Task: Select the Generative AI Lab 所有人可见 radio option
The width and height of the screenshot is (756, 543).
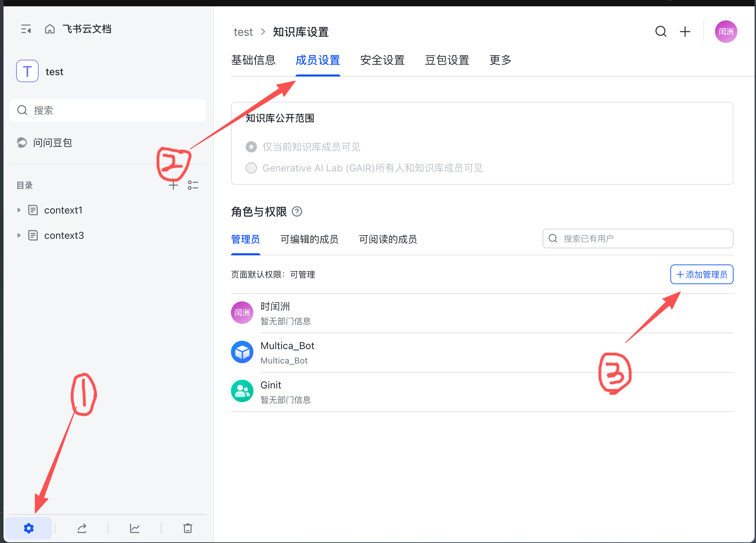Action: click(x=251, y=168)
